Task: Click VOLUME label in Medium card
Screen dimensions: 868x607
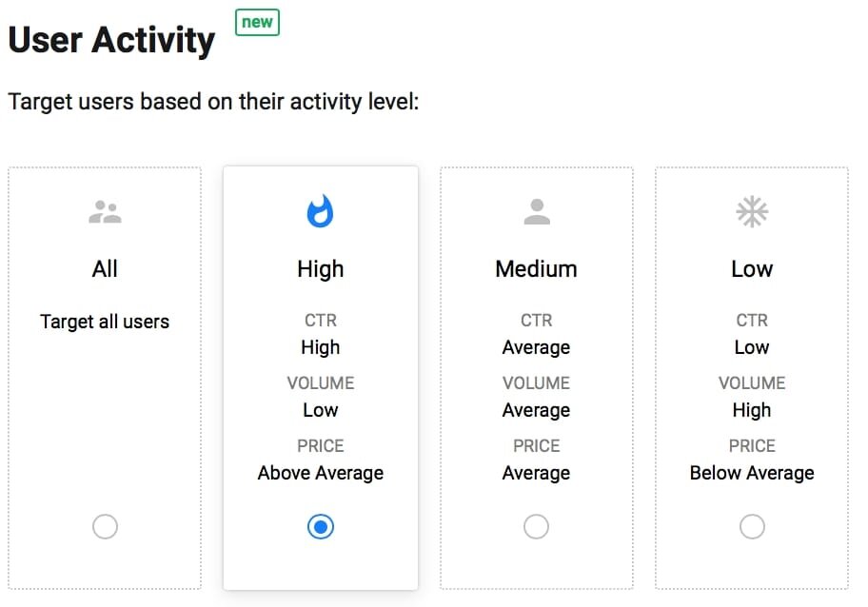Action: pos(536,382)
